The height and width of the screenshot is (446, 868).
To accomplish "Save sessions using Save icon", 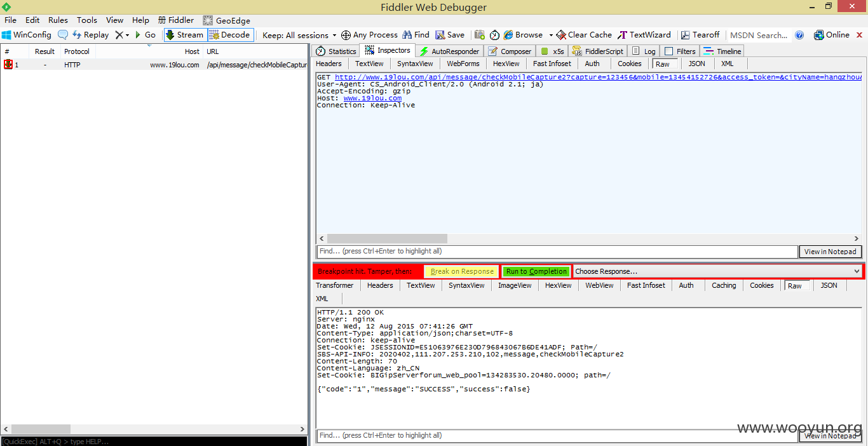I will [450, 35].
